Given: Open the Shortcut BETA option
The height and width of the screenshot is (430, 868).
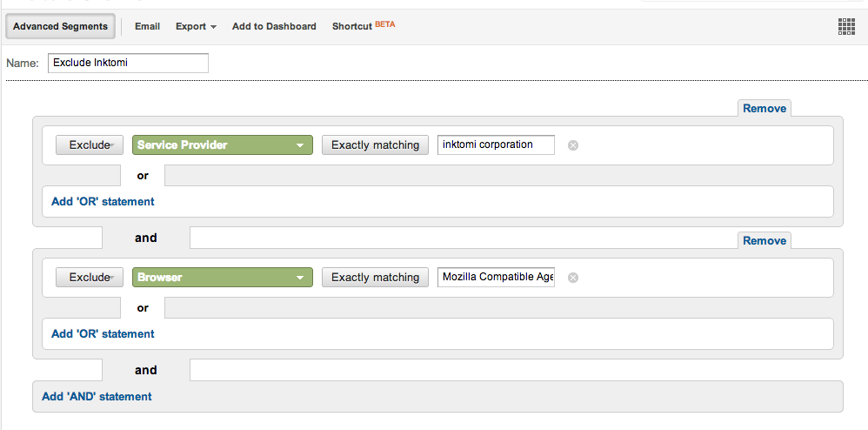Looking at the screenshot, I should (x=364, y=25).
